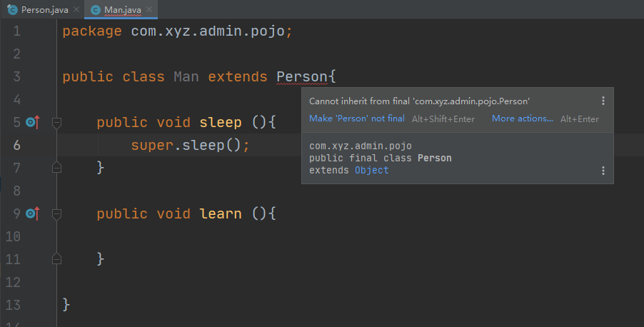
Task: Click the class icon on Man.java tab
Action: tap(95, 10)
